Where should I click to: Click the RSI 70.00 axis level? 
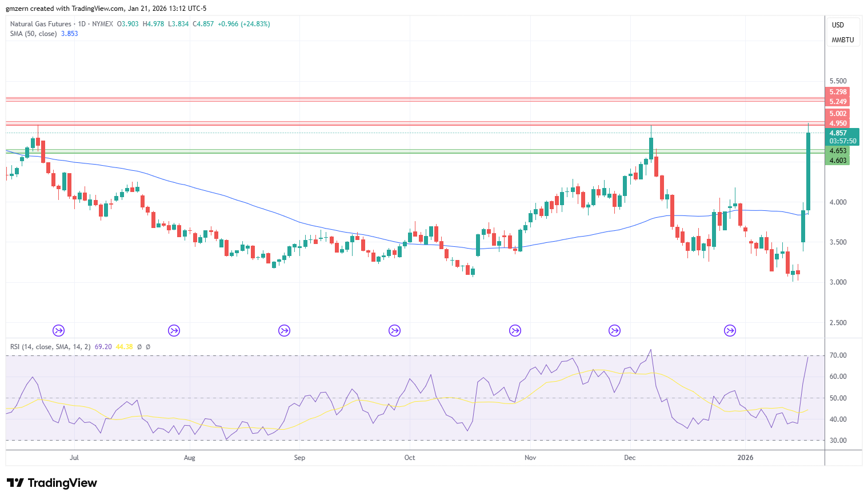coord(838,355)
